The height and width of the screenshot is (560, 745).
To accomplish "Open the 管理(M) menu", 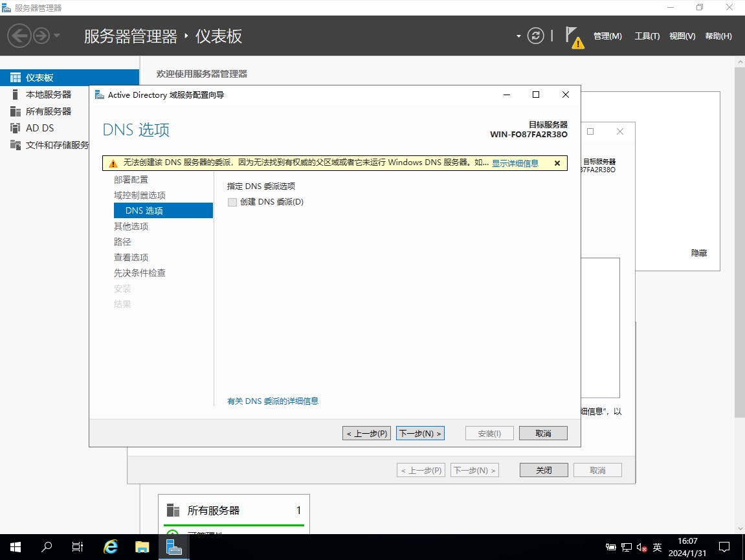I will (x=607, y=36).
